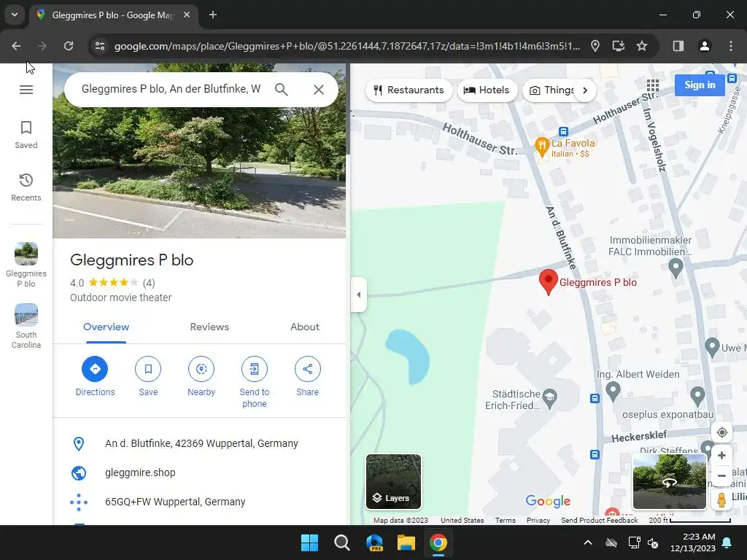
Task: Open location permission icon in address bar
Action: click(x=595, y=46)
